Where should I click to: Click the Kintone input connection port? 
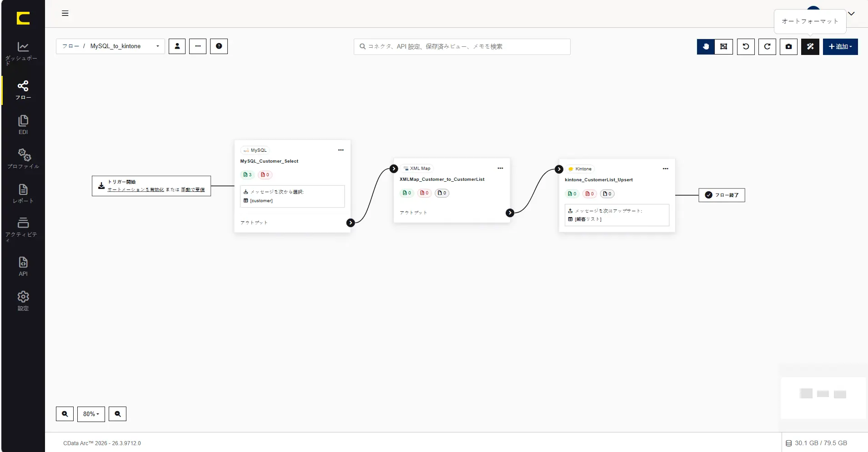click(559, 169)
